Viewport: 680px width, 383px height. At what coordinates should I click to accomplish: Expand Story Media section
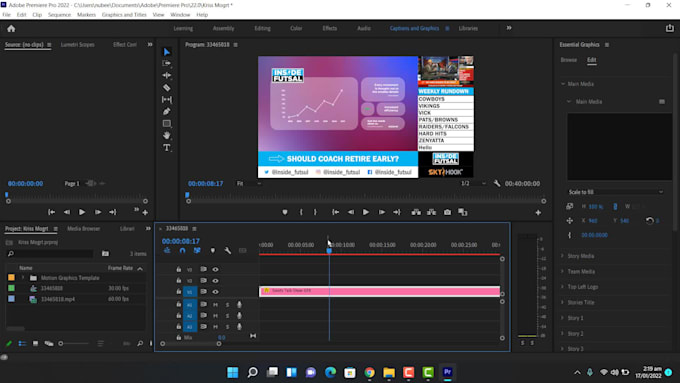pyautogui.click(x=562, y=256)
